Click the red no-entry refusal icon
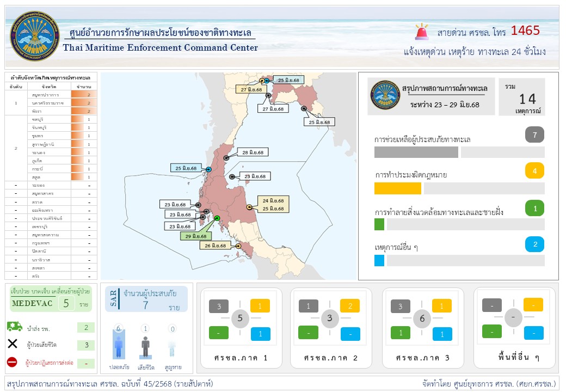The height and width of the screenshot is (392, 566). tap(13, 362)
